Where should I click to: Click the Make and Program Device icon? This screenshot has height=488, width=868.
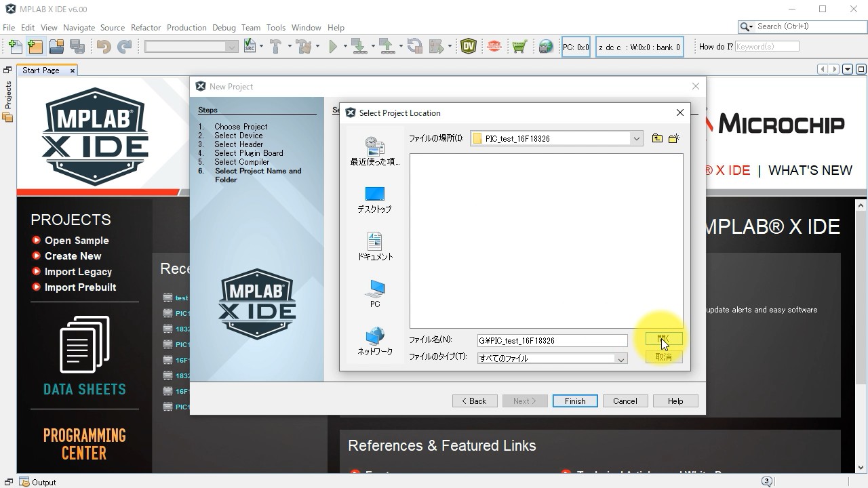(359, 47)
